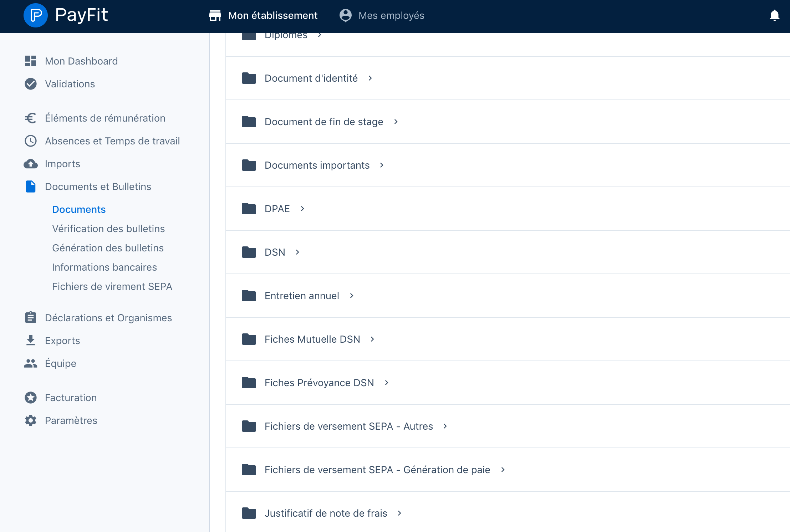Expand the chevron next to Fiches Prévoyance DSN

[387, 383]
